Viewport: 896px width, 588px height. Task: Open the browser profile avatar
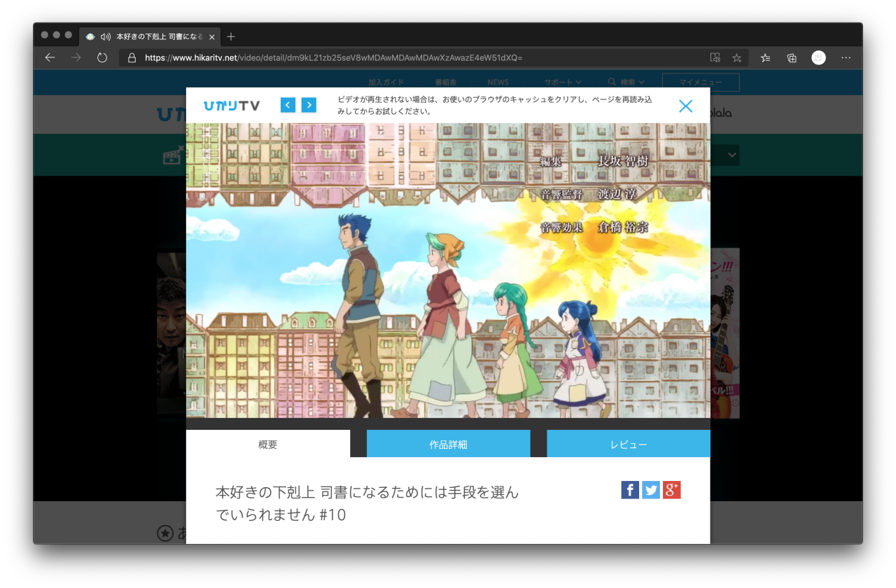click(818, 58)
